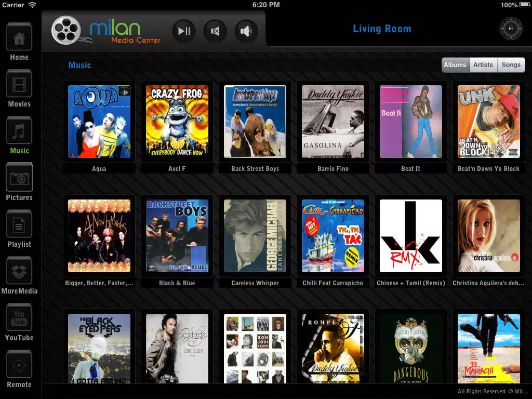Open the RMX Chinese + Tamil cover
532x399 pixels.
(411, 236)
